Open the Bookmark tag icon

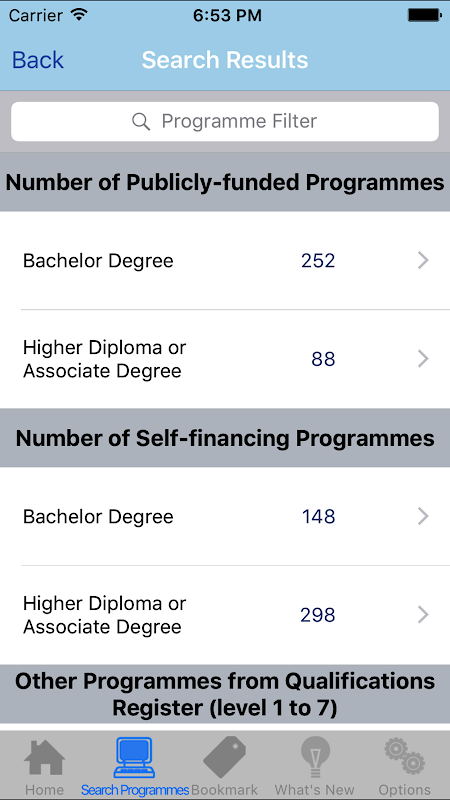click(224, 757)
